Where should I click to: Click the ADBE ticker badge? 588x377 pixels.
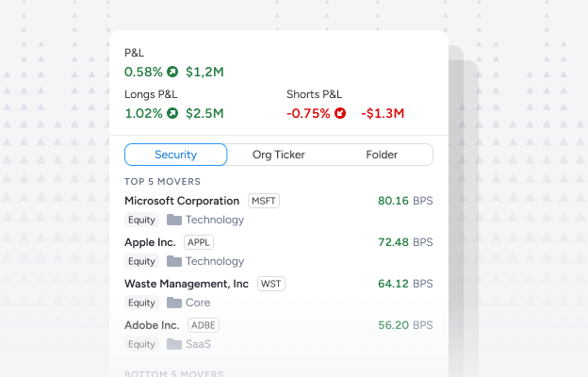click(x=204, y=325)
